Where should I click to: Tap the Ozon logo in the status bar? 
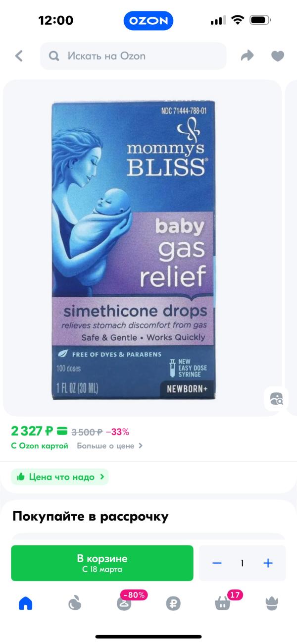(x=148, y=21)
